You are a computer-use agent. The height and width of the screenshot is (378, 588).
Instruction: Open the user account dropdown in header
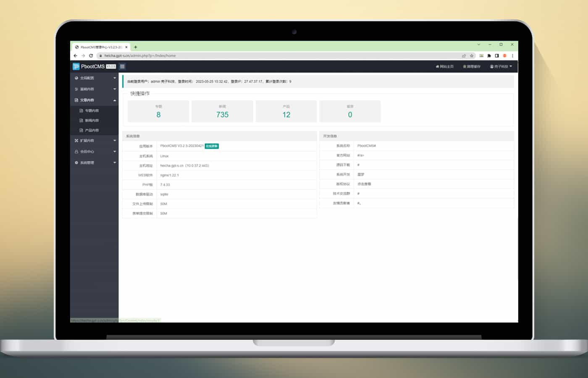click(501, 66)
